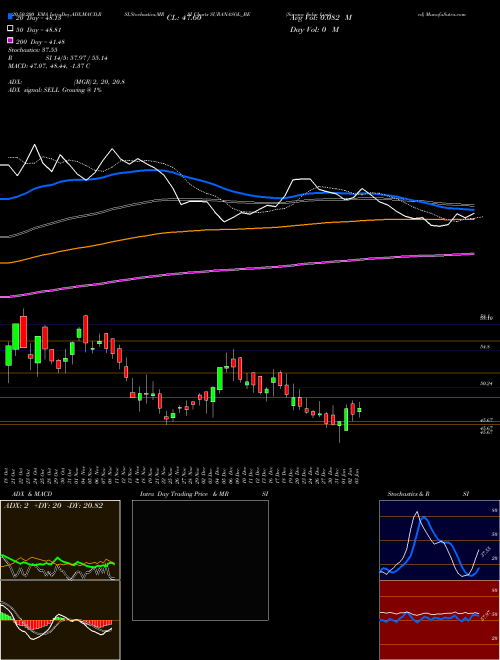Click the 50.24 price axis label
Screen dimensions: 500x660
click(x=488, y=384)
